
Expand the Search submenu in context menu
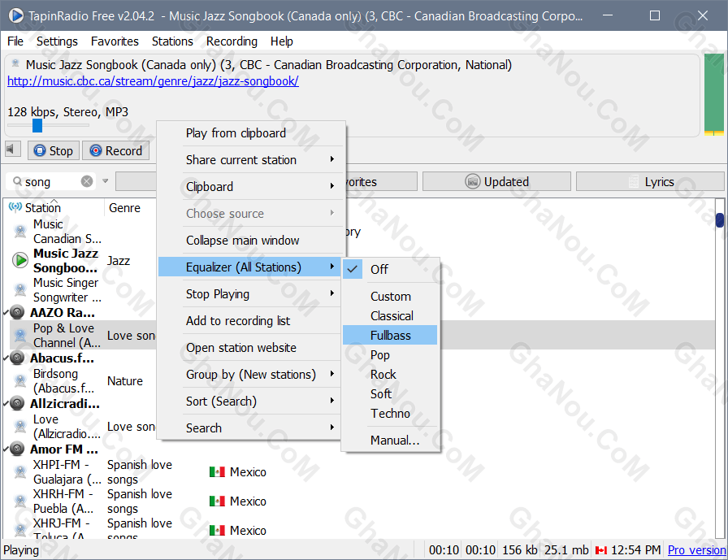coord(251,428)
